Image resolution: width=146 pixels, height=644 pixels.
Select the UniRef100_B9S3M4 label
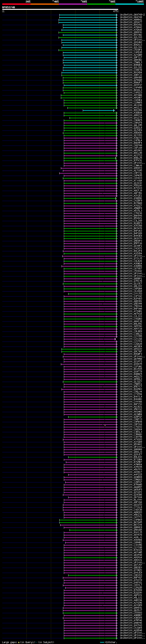(131, 110)
